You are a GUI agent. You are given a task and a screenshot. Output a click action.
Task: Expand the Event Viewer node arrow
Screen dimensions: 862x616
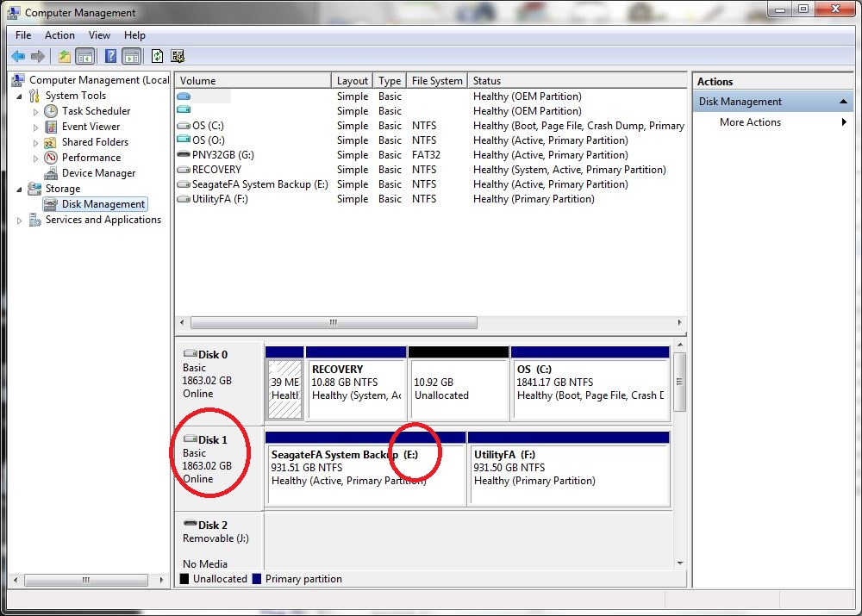tap(35, 128)
